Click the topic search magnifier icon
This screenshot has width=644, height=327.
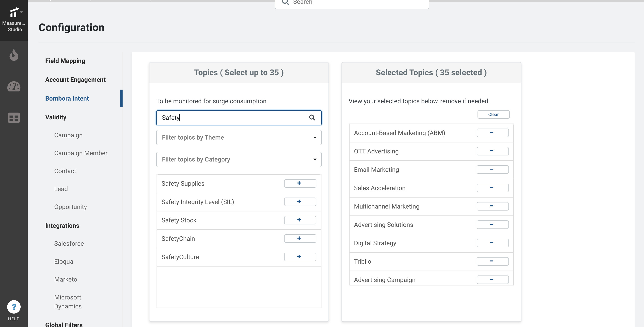312,117
